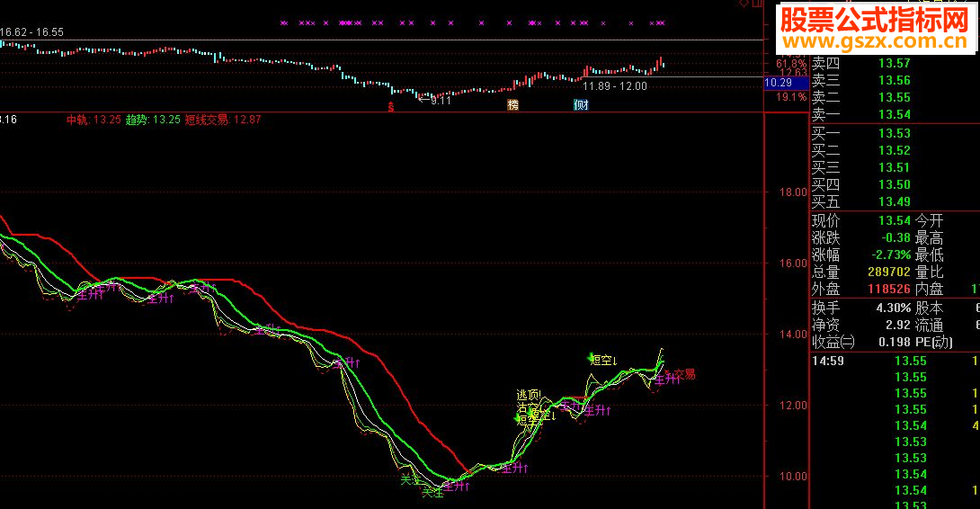Click the 股本 label in quote panel

click(930, 308)
